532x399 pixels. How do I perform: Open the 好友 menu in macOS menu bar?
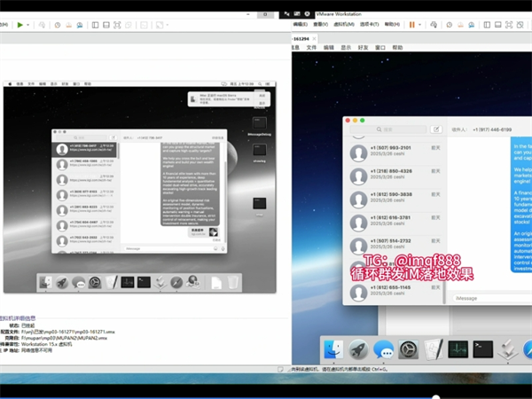[x=363, y=47]
